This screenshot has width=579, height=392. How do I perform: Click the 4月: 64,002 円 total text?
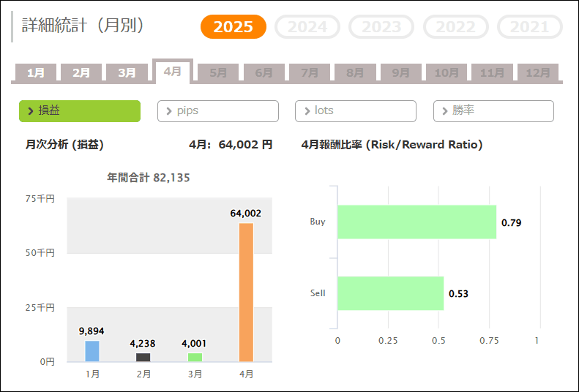click(x=231, y=145)
